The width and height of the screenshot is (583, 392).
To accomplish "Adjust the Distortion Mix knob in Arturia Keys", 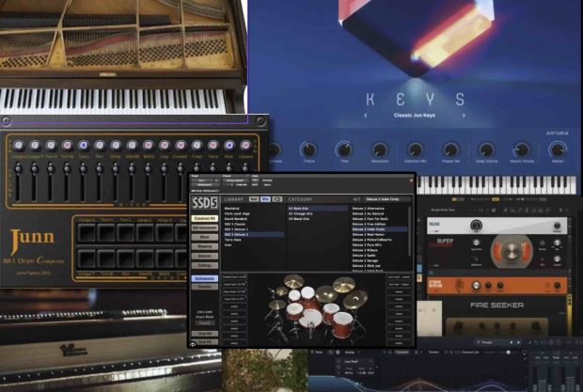I will [x=415, y=150].
